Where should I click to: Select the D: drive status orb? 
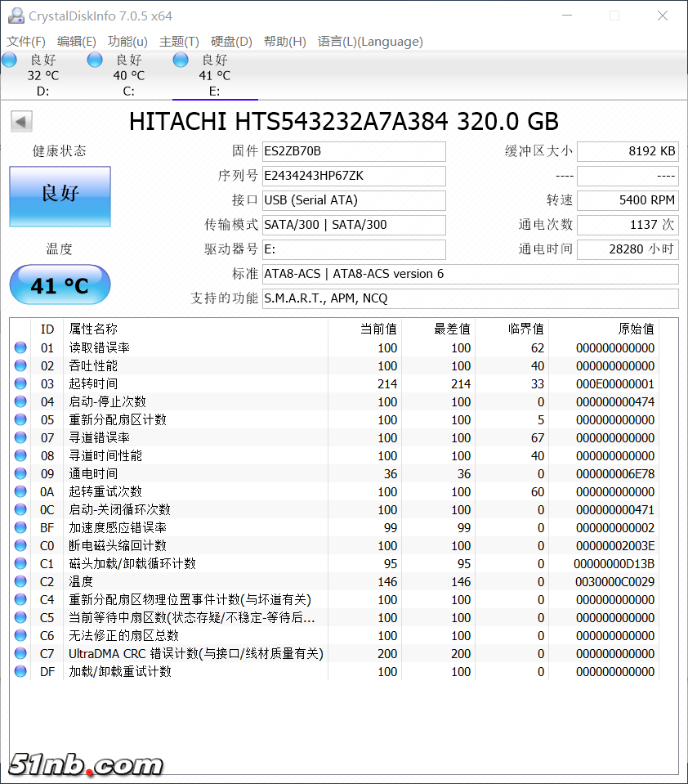coord(9,60)
